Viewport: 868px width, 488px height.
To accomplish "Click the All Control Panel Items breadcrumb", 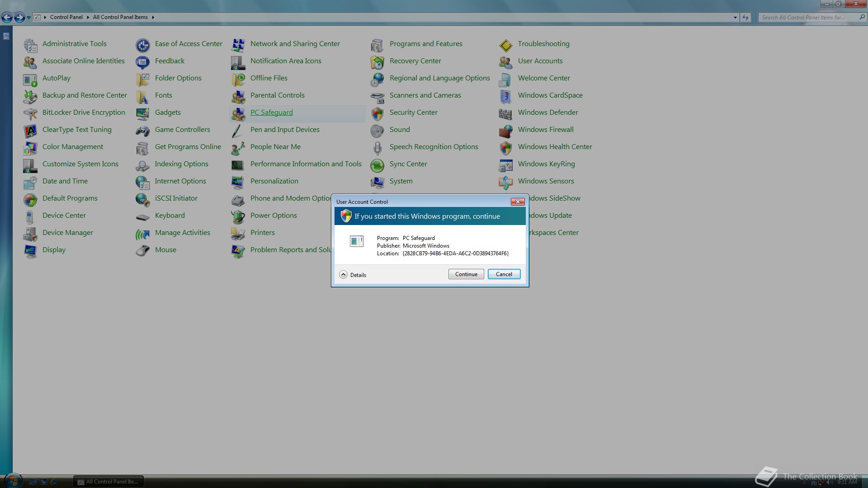I will pos(120,17).
